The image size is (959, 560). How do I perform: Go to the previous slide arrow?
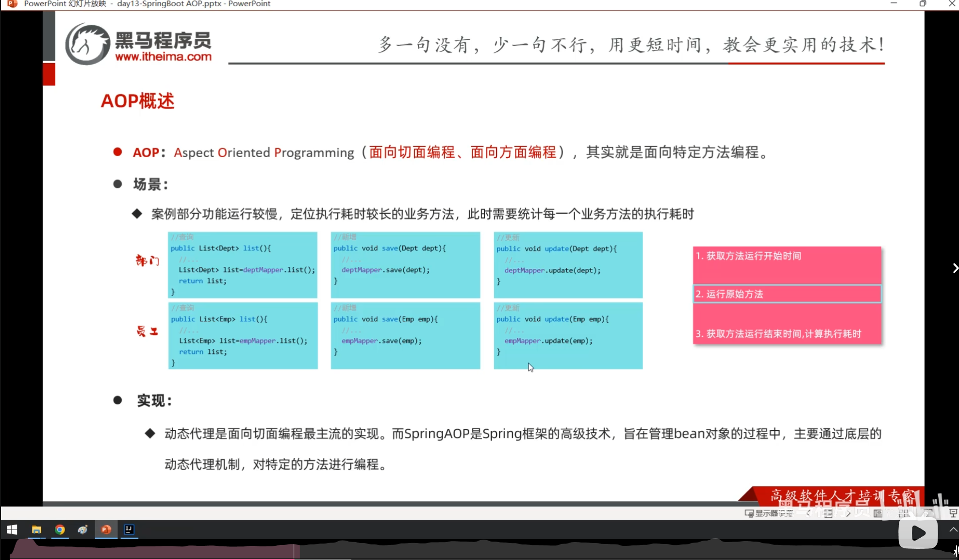(x=809, y=513)
